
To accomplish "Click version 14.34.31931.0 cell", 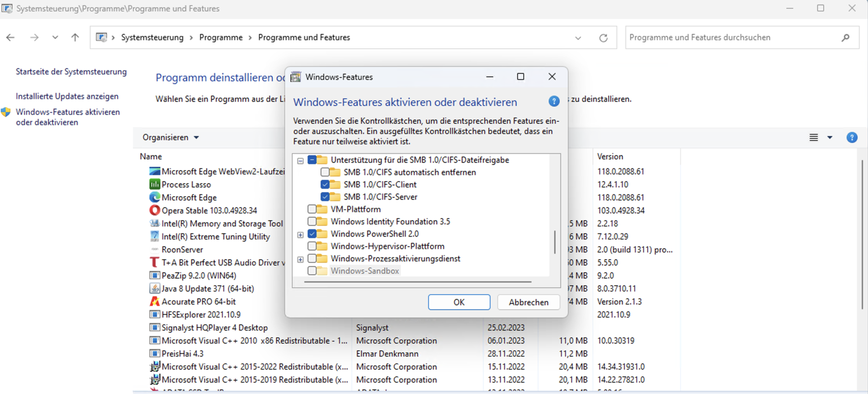I will click(621, 367).
